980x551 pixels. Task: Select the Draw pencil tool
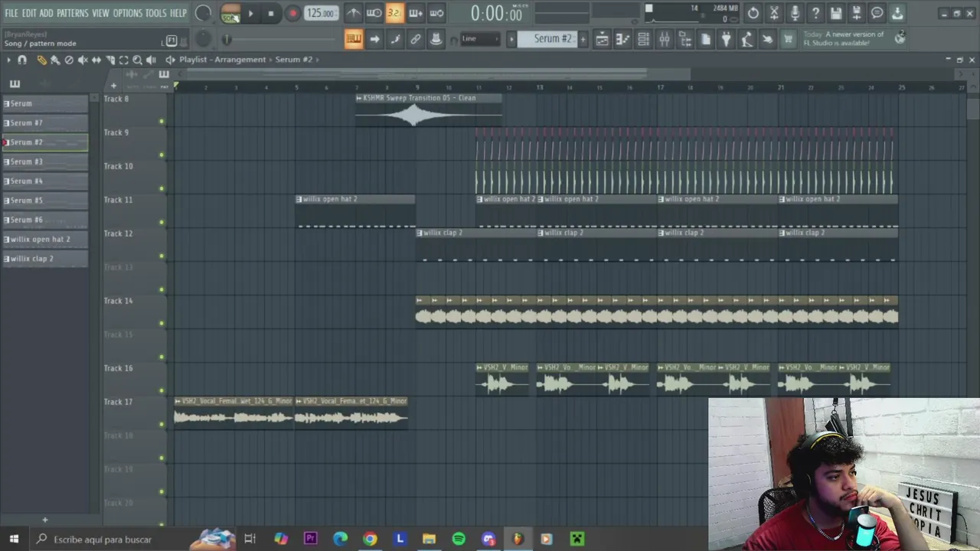41,60
